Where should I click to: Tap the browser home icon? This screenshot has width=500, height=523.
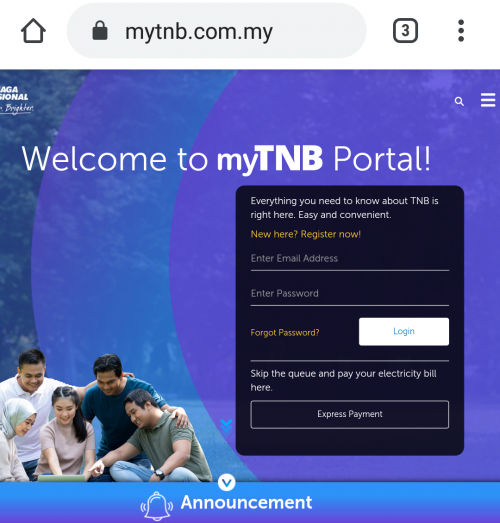click(x=33, y=31)
